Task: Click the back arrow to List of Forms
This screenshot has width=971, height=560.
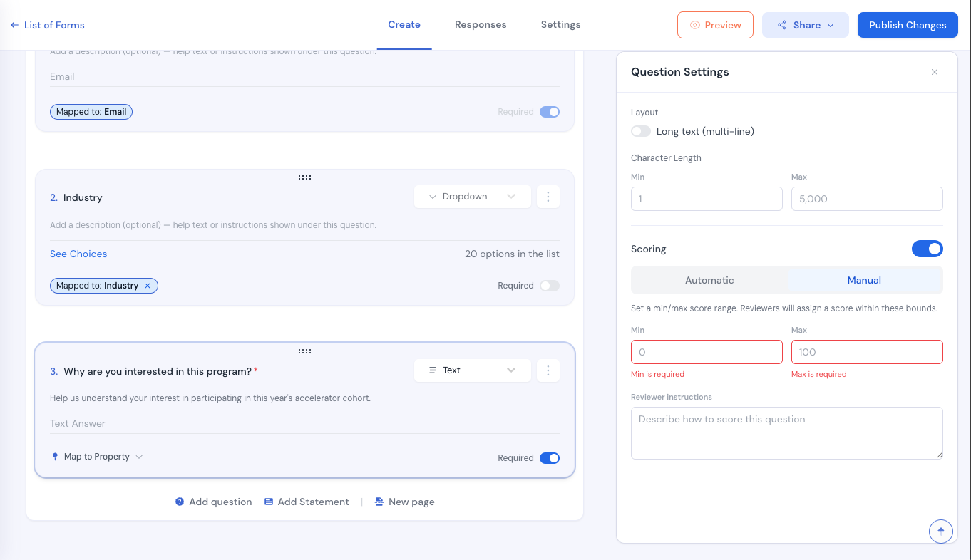Action: point(14,25)
